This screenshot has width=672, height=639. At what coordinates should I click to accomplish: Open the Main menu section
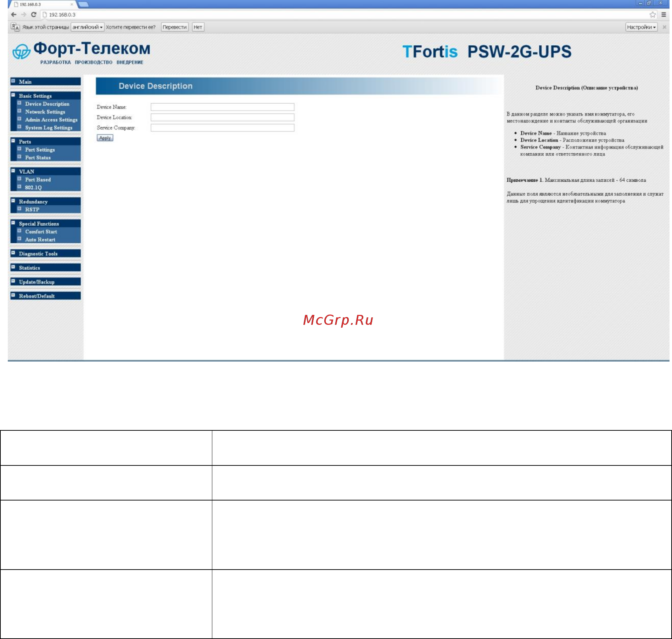coord(46,81)
